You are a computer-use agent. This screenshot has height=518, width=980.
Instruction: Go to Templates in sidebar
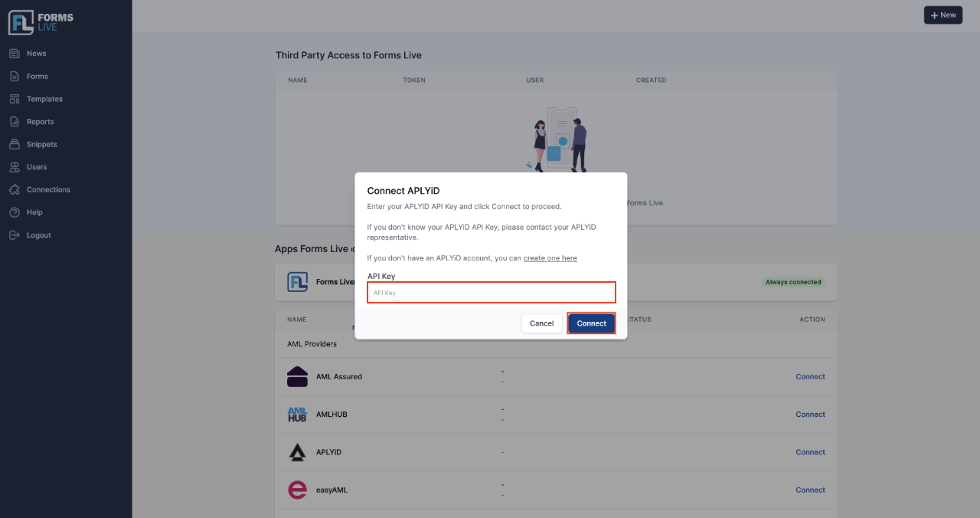point(44,99)
